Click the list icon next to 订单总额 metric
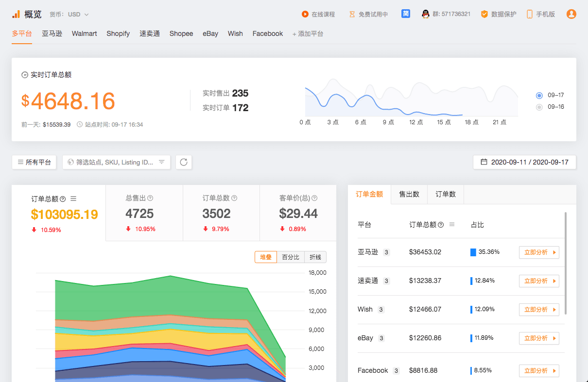The image size is (588, 382). click(73, 199)
